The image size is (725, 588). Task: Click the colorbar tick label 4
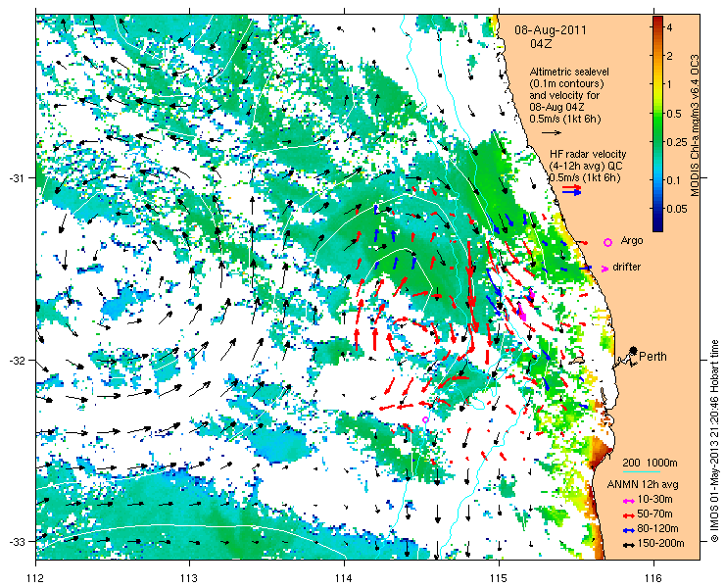pos(669,27)
